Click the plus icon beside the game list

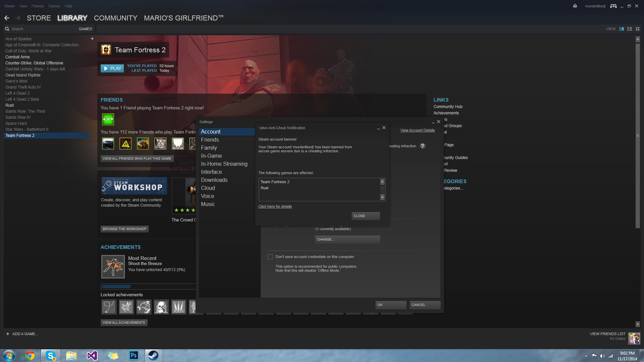click(92, 39)
